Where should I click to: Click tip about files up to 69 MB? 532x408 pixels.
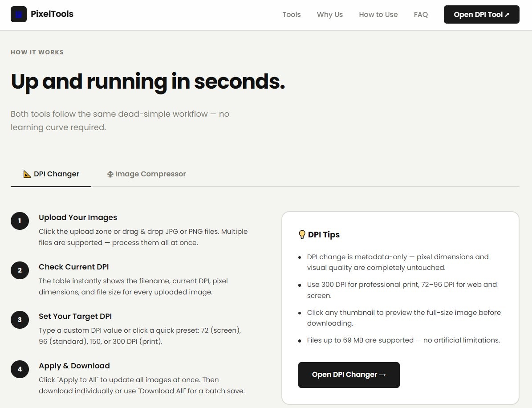403,340
